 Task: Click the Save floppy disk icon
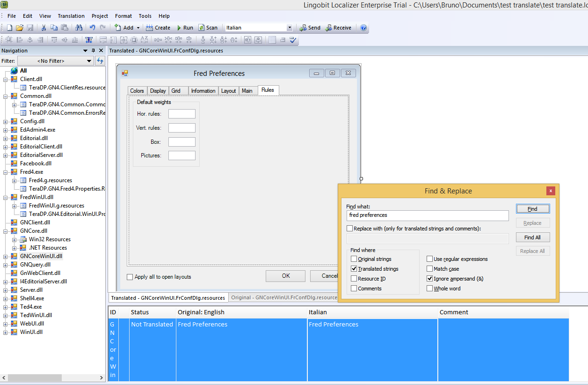pos(30,28)
